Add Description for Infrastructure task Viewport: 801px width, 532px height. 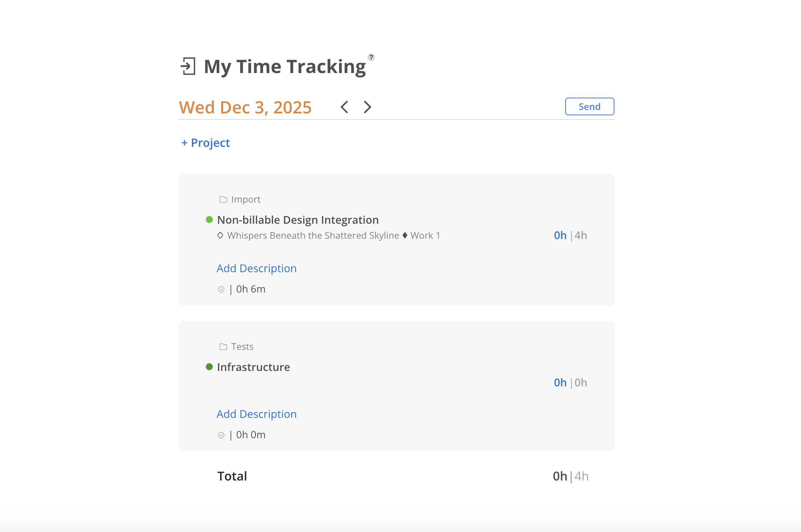(x=257, y=414)
